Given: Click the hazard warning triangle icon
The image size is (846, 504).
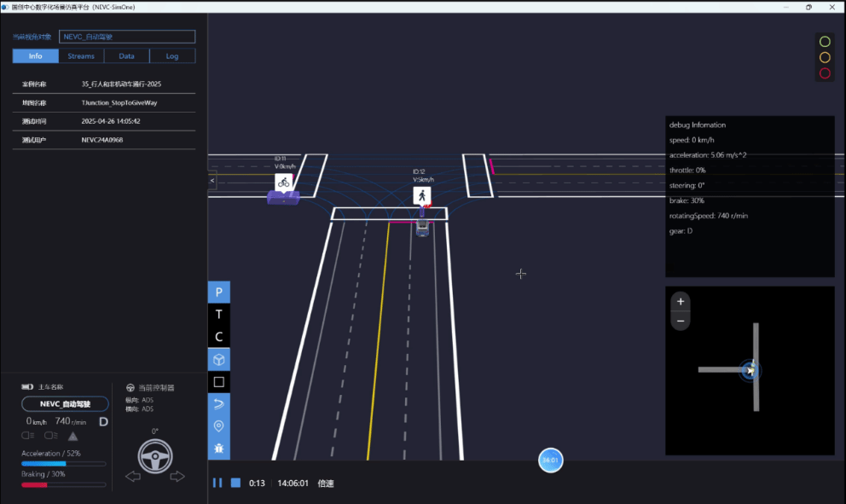Looking at the screenshot, I should [x=73, y=436].
